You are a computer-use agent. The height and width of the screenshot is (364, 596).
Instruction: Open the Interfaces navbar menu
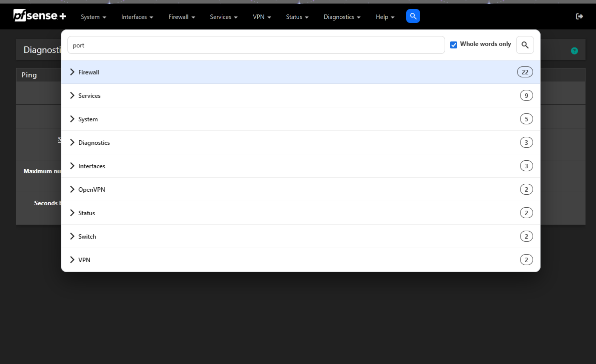pos(137,17)
